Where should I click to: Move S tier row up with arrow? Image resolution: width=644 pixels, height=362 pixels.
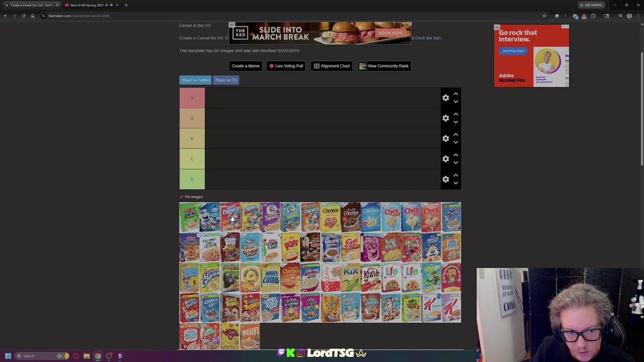pos(456,94)
